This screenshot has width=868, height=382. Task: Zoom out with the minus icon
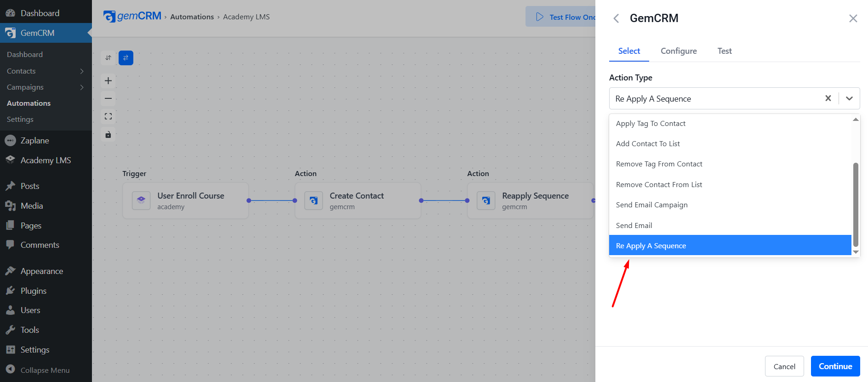[108, 98]
